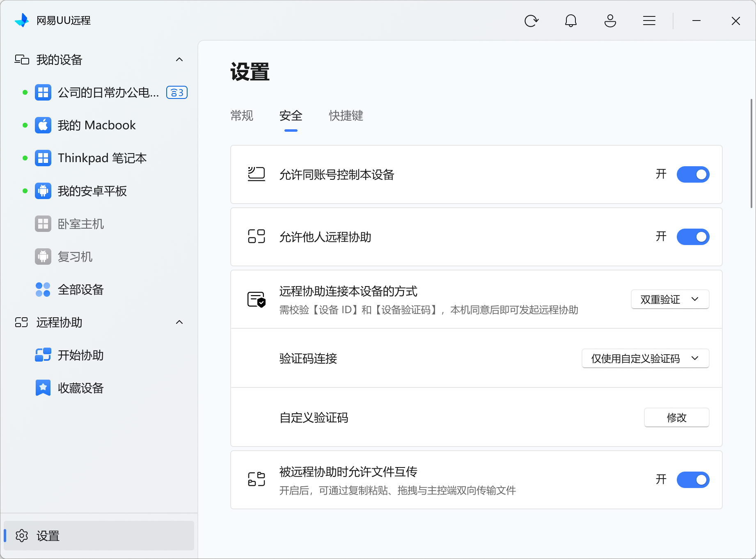Select Thinkpad 笔记本 device name
This screenshot has width=756, height=559.
(x=102, y=158)
